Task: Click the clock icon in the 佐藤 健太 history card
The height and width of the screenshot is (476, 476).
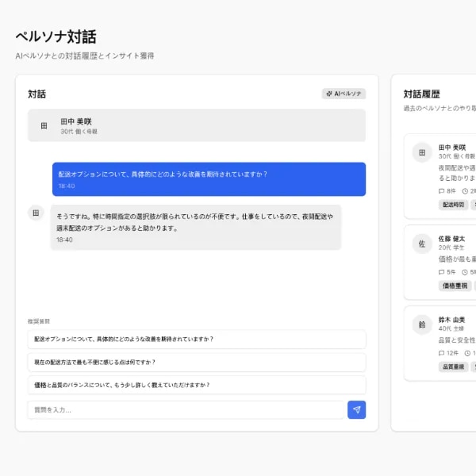Action: [x=465, y=272]
